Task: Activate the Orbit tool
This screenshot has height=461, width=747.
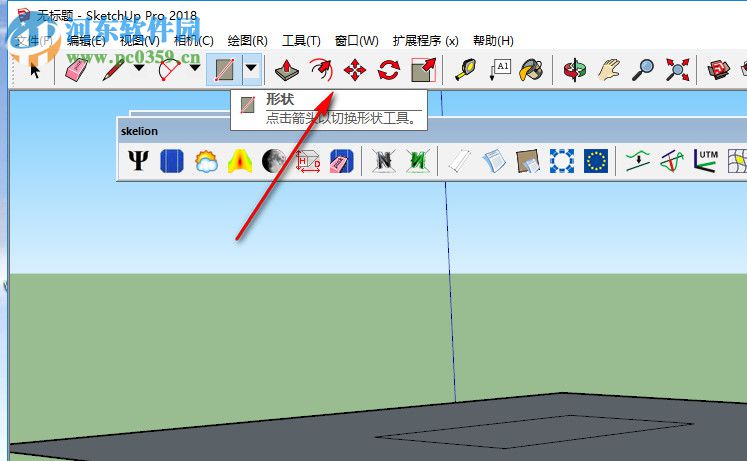Action: tap(575, 70)
